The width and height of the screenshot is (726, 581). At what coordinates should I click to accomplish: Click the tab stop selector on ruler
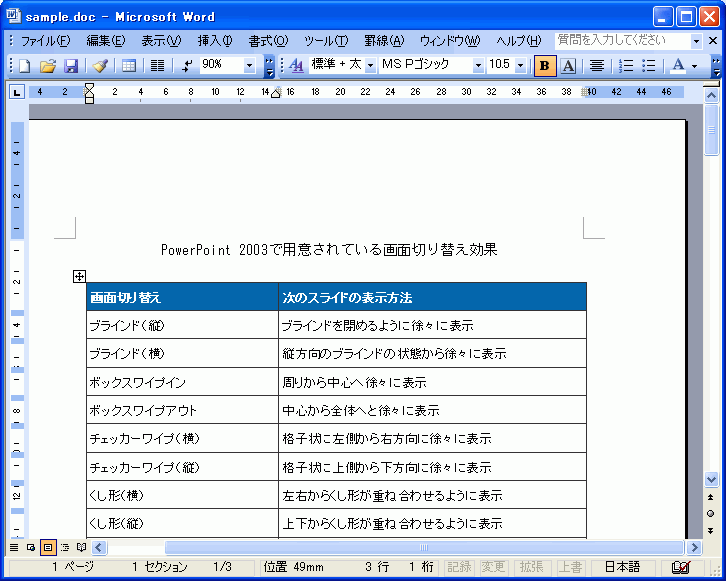17,92
